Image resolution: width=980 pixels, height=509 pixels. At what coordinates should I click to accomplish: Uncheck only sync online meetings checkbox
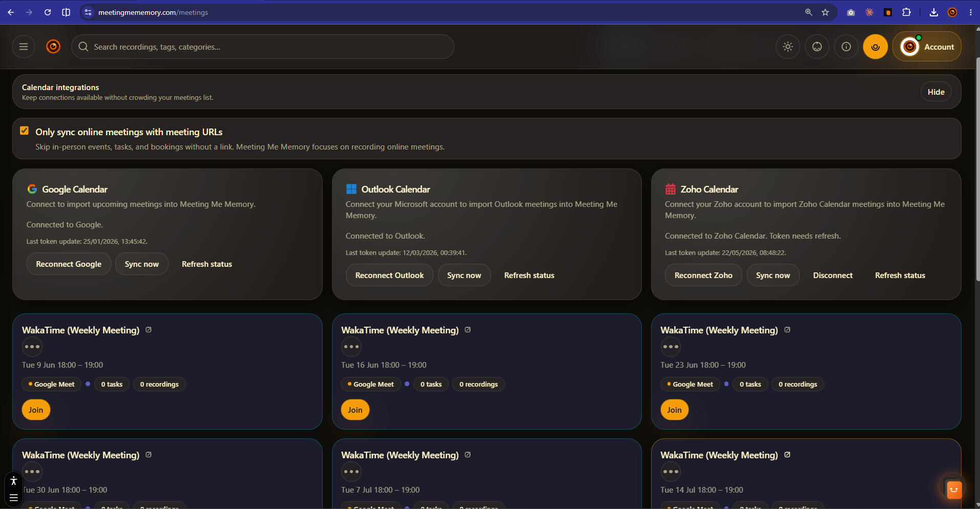tap(24, 131)
